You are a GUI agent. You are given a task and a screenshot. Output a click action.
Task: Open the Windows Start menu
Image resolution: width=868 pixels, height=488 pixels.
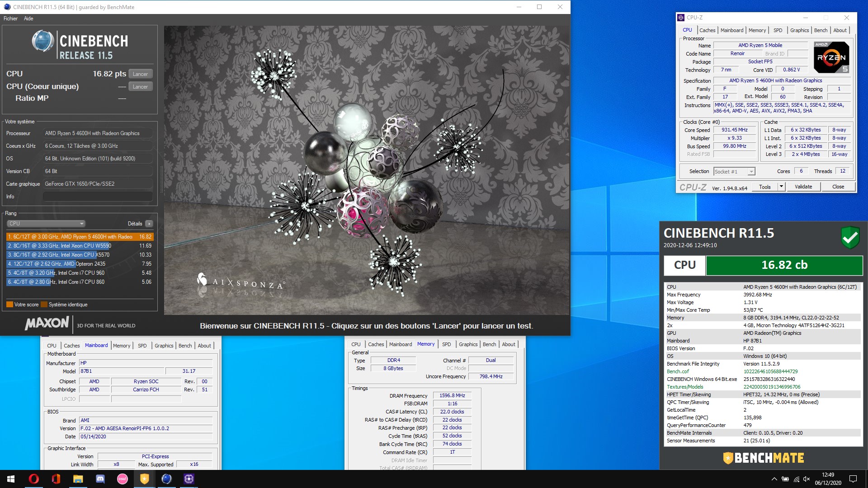[x=11, y=479]
